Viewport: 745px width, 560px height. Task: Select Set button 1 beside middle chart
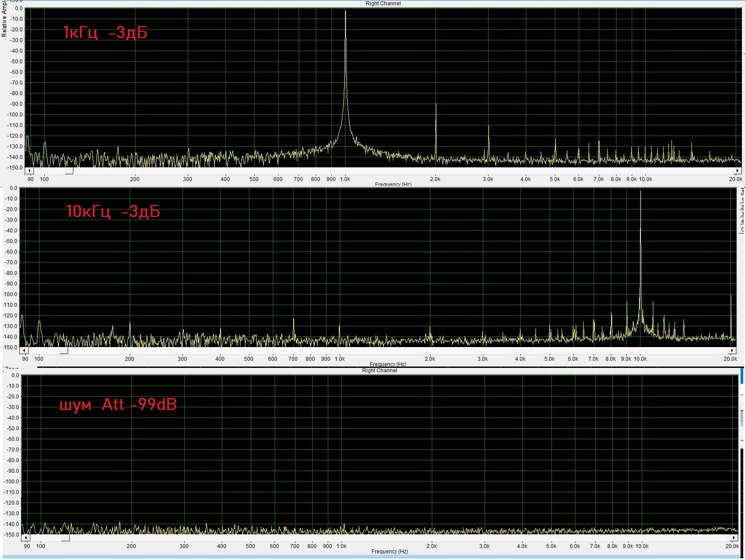pyautogui.click(x=742, y=200)
